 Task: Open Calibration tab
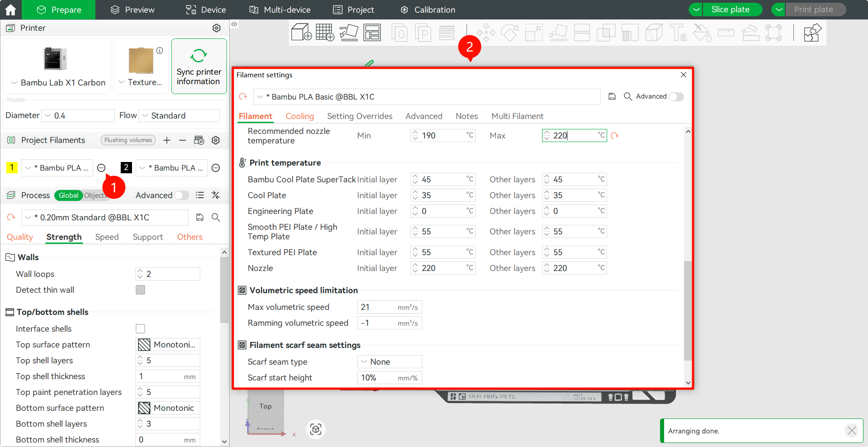pyautogui.click(x=428, y=10)
